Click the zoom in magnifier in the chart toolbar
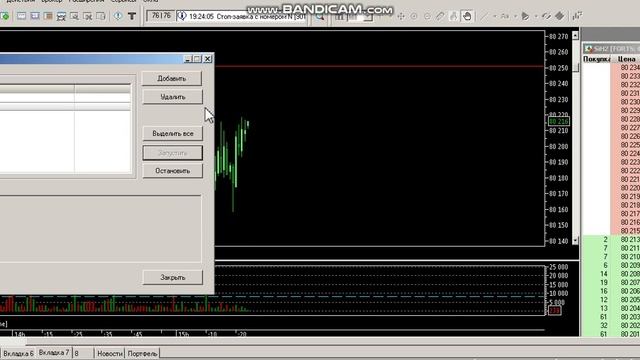The width and height of the screenshot is (640, 360). [414, 16]
